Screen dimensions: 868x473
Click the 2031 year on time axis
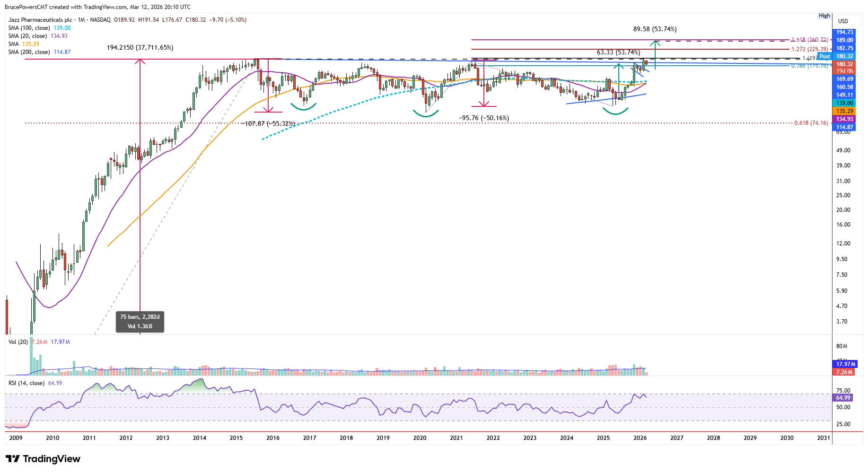[x=824, y=438]
